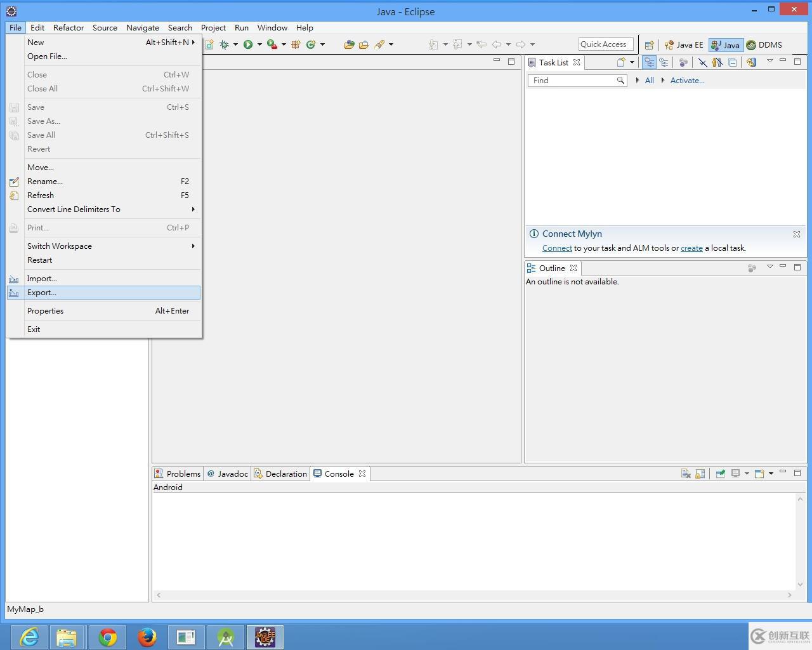Toggle Pin Console icon

pos(720,474)
